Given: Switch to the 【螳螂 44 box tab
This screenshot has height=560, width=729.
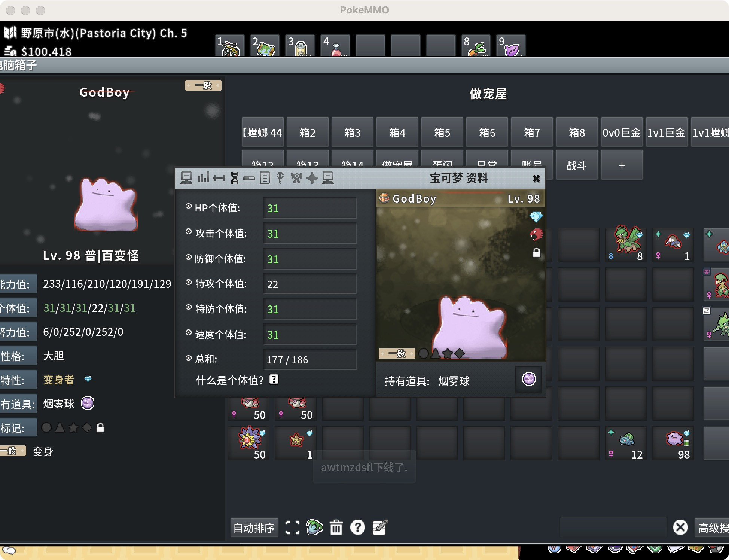Looking at the screenshot, I should pyautogui.click(x=263, y=132).
